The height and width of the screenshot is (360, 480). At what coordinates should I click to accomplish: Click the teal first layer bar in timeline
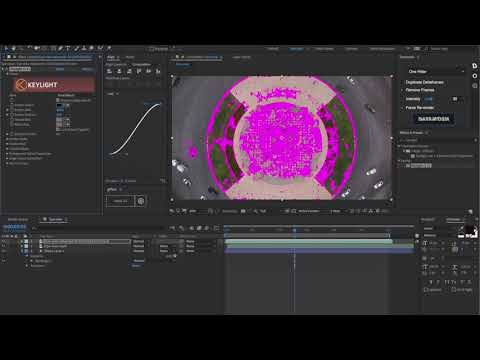[x=309, y=241]
